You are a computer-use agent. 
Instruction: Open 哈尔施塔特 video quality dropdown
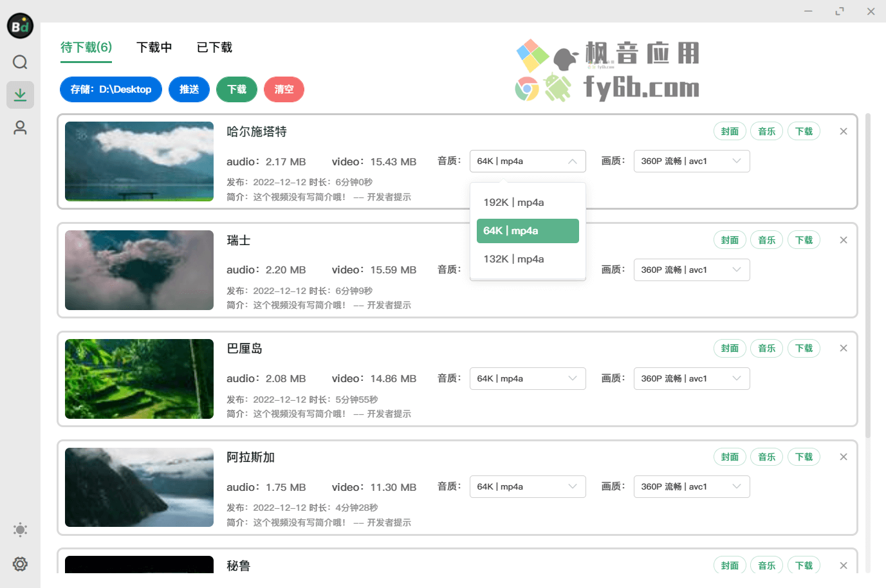692,161
